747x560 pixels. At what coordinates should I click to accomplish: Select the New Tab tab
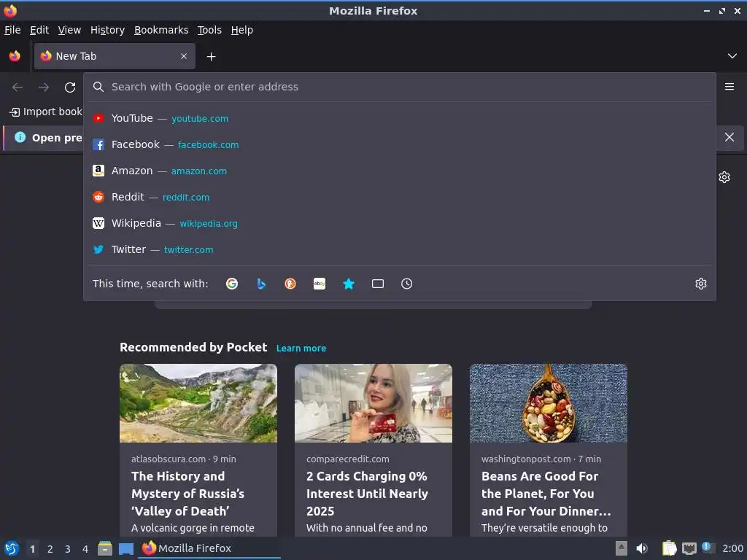click(115, 56)
